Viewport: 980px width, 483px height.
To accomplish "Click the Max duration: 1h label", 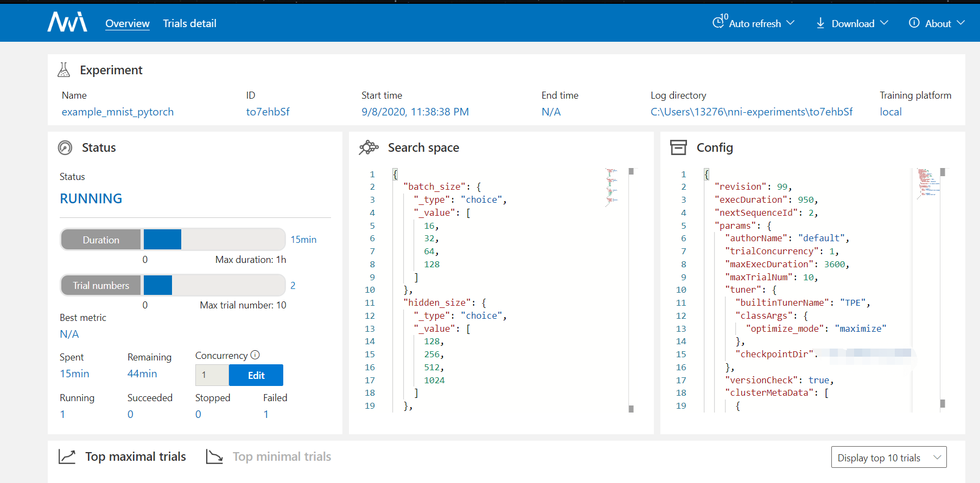I will pyautogui.click(x=250, y=260).
